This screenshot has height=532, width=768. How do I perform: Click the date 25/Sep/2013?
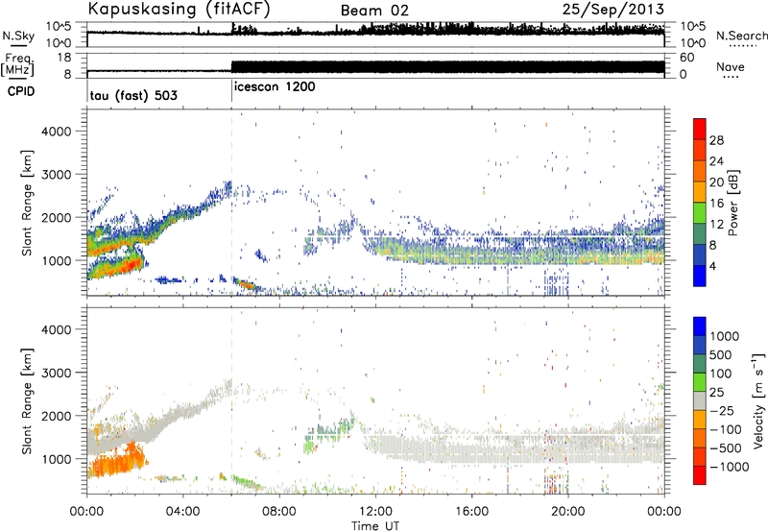click(613, 9)
